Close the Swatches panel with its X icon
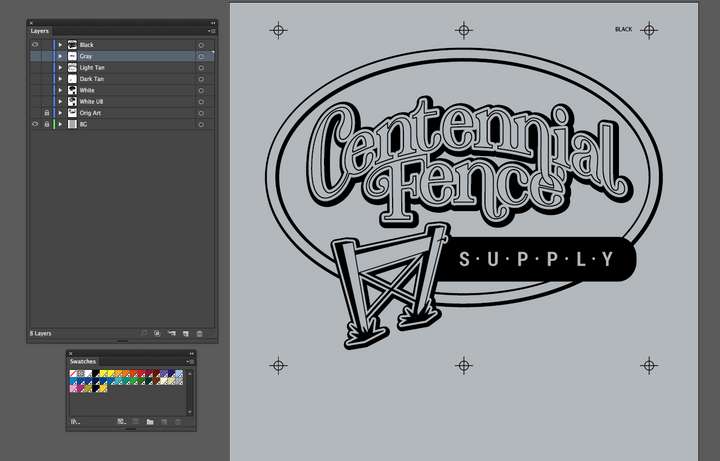The height and width of the screenshot is (461, 720). (x=70, y=354)
